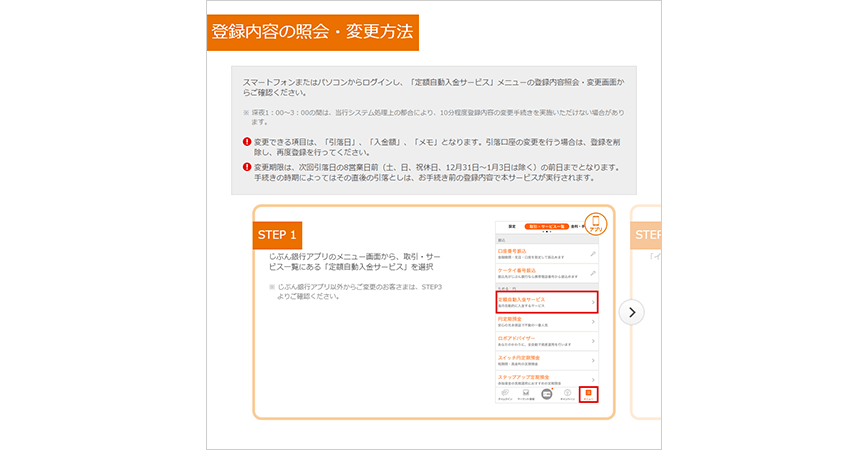Screen dimensions: 868x450
Task: Click the STEP 1 orange label
Action: (x=277, y=235)
